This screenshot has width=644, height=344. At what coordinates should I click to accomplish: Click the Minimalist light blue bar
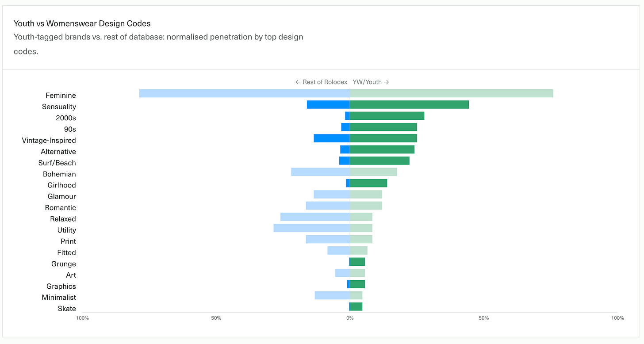(x=333, y=295)
